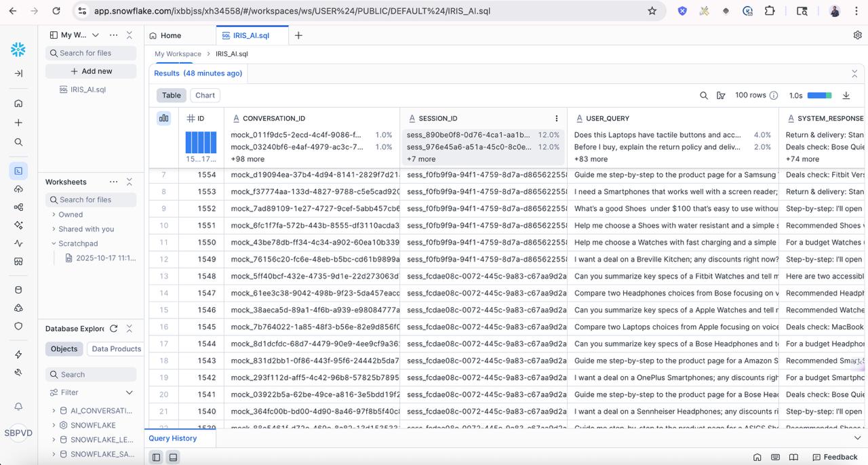The height and width of the screenshot is (465, 868).
Task: Select the IRIS_AI.sql tab
Action: [252, 35]
